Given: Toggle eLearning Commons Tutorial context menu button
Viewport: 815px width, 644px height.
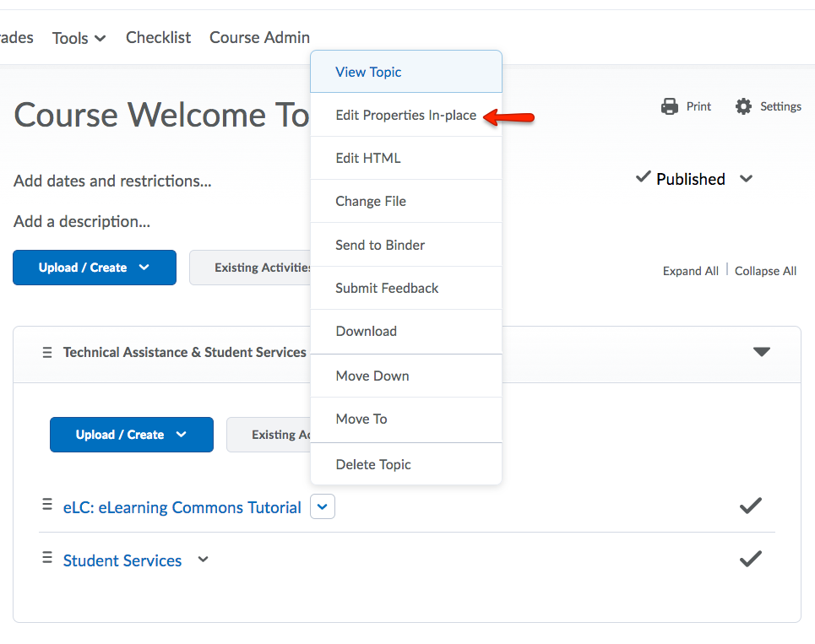Looking at the screenshot, I should pos(323,506).
